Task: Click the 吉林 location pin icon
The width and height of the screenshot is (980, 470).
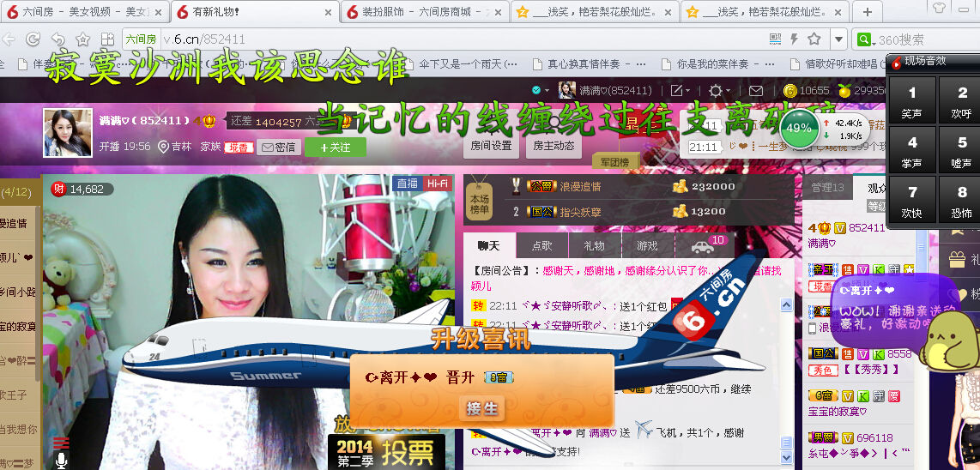Action: pyautogui.click(x=163, y=147)
